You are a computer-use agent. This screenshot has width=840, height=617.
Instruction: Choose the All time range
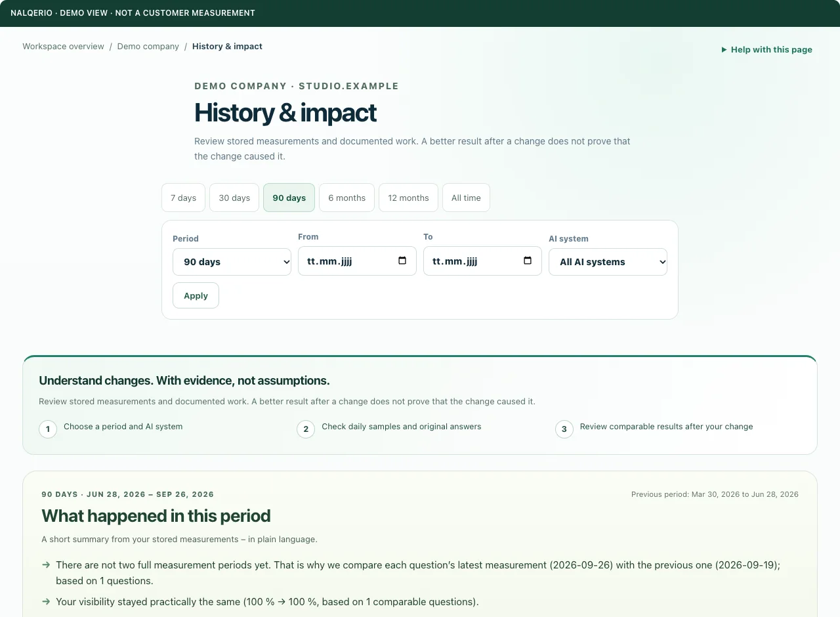click(x=466, y=198)
